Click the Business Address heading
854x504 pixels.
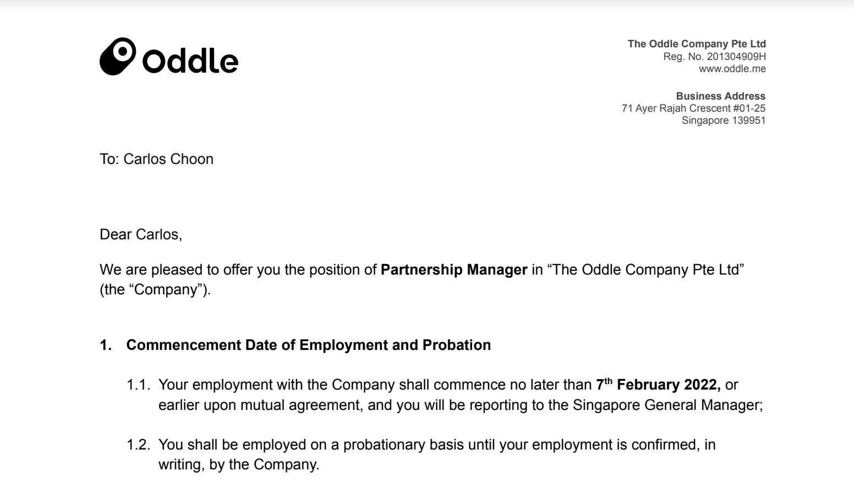pyautogui.click(x=720, y=96)
